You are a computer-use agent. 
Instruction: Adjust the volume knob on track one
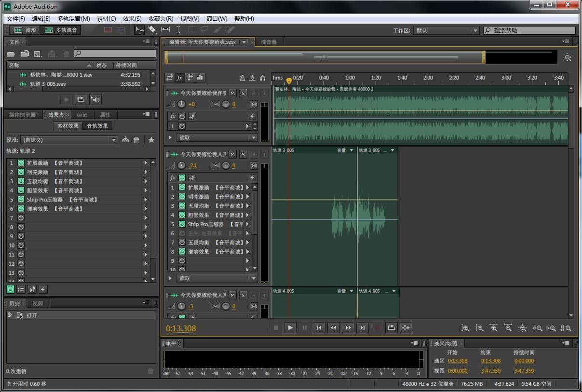click(x=181, y=104)
